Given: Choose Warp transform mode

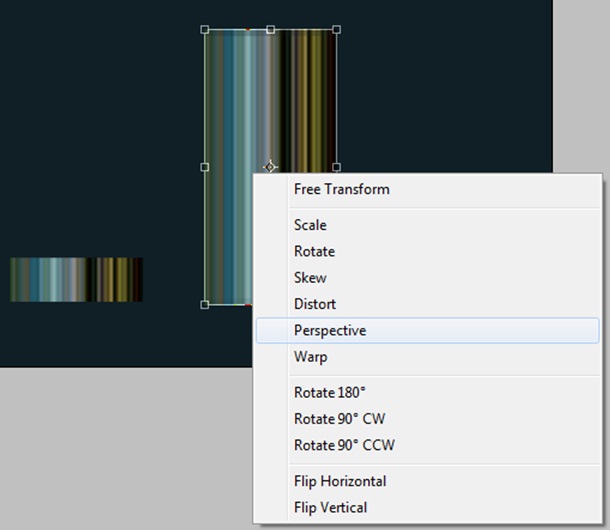Looking at the screenshot, I should [x=427, y=357].
